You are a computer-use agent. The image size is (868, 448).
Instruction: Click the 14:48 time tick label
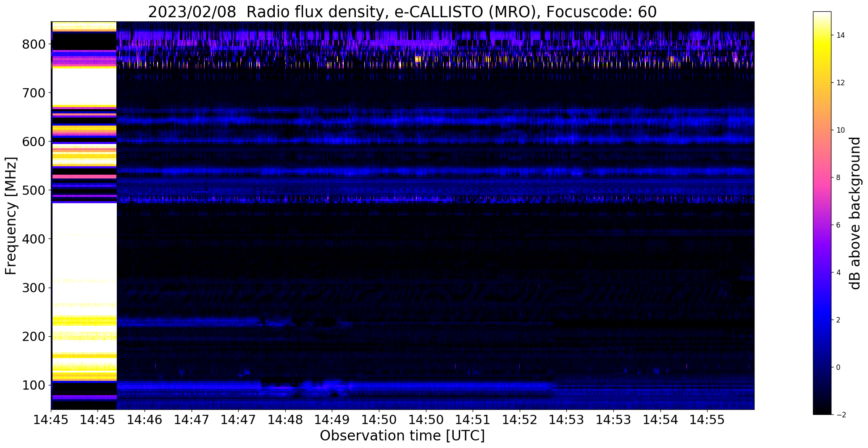(x=286, y=420)
